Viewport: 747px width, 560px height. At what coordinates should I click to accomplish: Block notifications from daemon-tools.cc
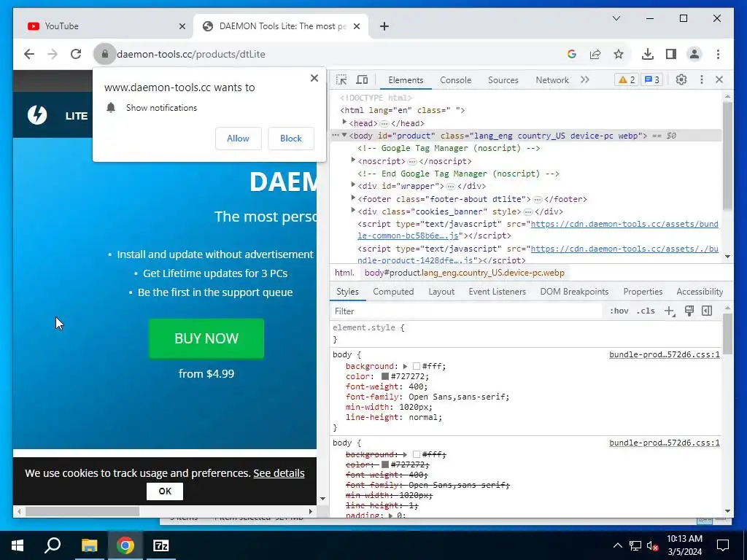pos(290,138)
